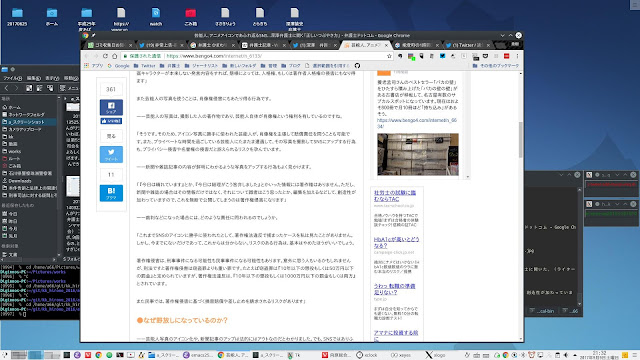Open the メニュー button in file manager toolbar
Viewport: 640px width, 360px height.
point(69,88)
